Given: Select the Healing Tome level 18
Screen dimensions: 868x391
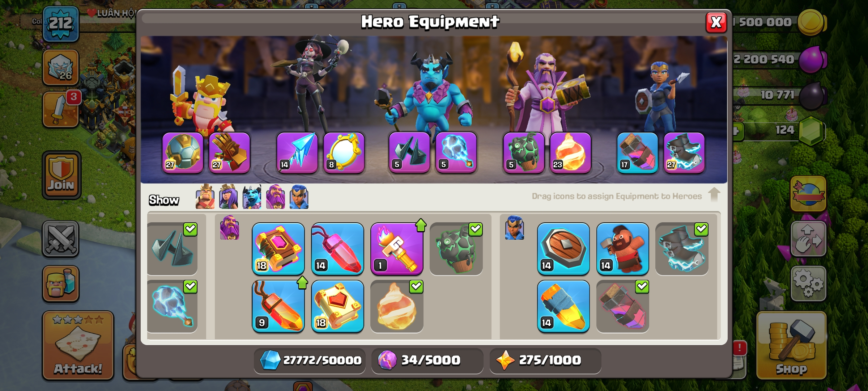Looking at the screenshot, I should point(337,306).
